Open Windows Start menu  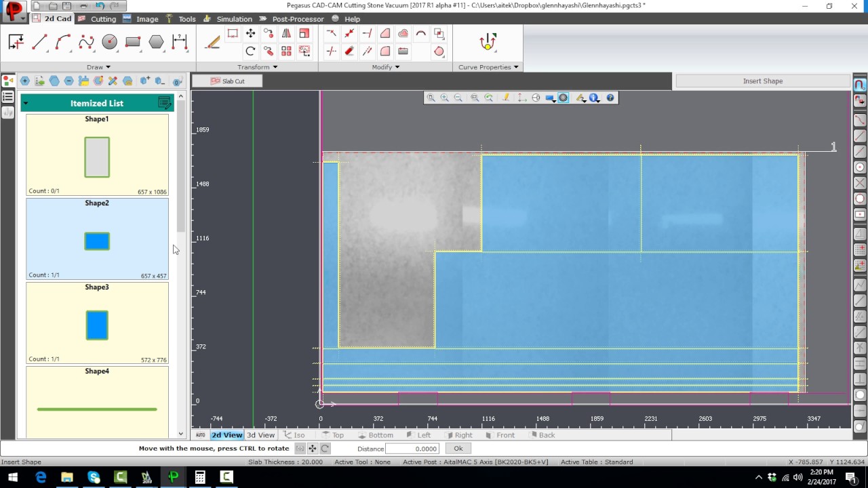(13, 478)
